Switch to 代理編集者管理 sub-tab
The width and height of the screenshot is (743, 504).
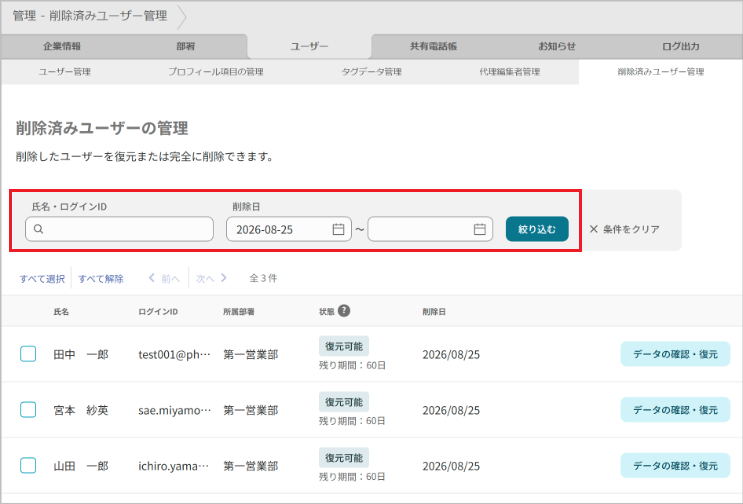(x=509, y=72)
